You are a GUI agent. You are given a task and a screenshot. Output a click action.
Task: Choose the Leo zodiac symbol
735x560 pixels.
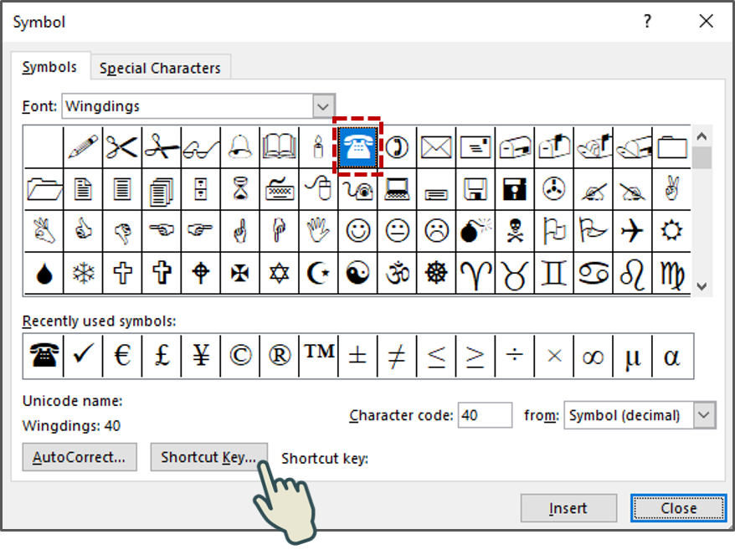[x=632, y=273]
